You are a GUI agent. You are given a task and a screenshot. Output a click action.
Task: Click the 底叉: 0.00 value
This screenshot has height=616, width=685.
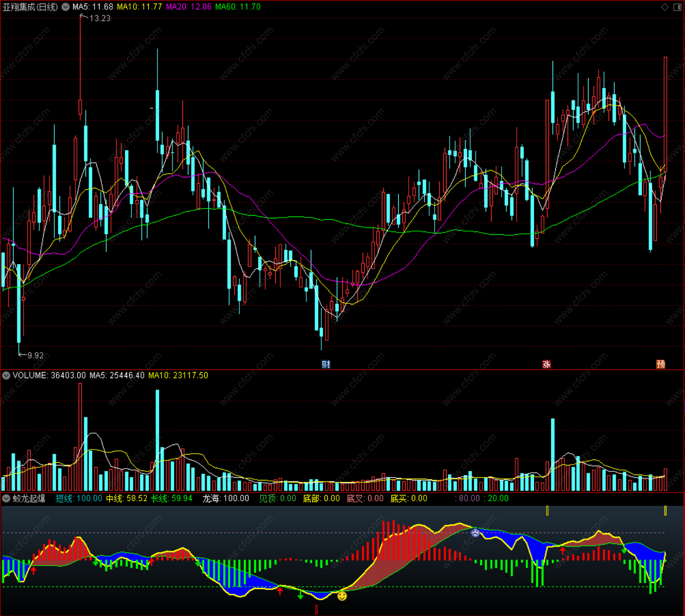click(x=365, y=498)
